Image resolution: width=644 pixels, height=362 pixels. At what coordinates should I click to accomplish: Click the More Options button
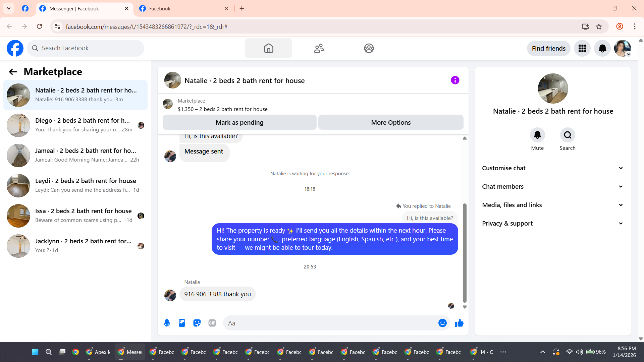tap(391, 122)
